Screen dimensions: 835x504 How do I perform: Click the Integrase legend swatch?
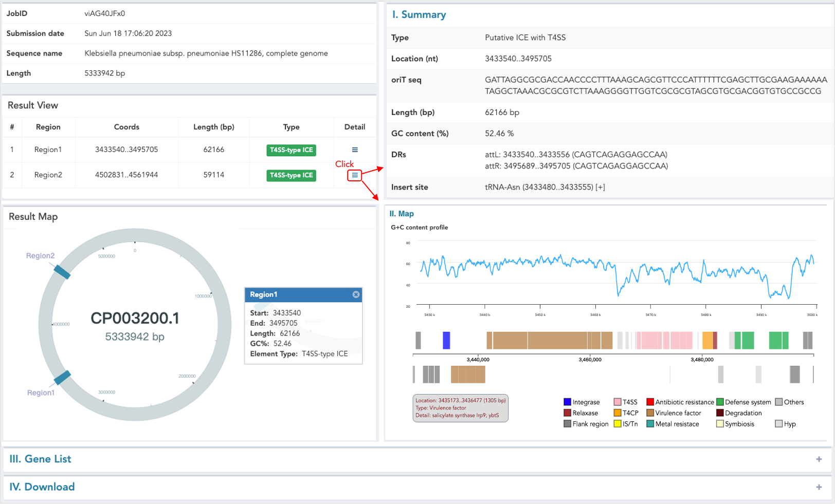tap(567, 402)
